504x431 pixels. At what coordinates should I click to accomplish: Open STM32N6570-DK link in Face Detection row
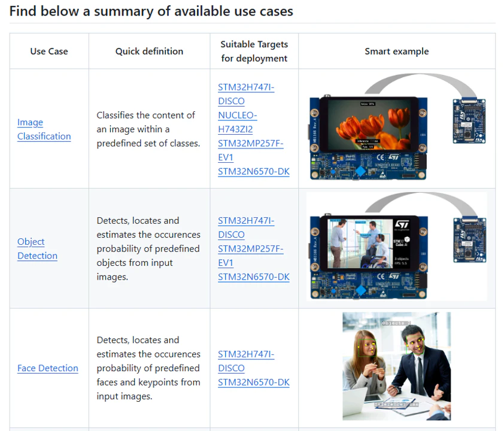[254, 382]
